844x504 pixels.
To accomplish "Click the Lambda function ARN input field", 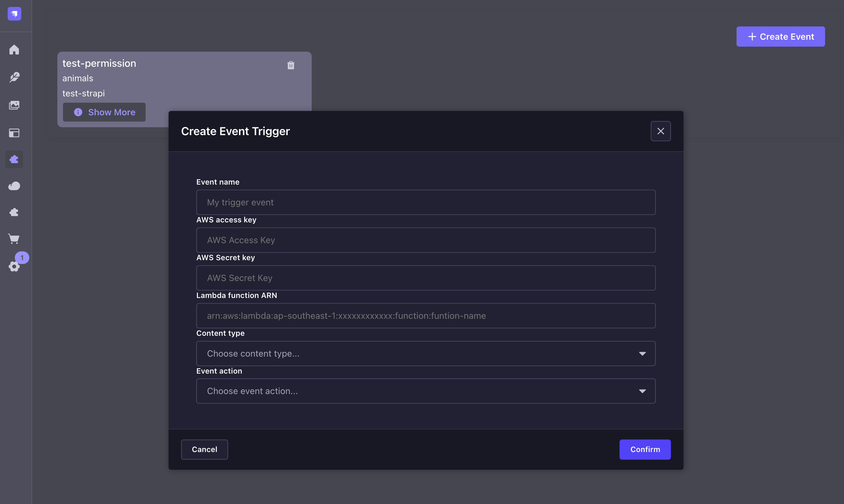I will pyautogui.click(x=425, y=315).
